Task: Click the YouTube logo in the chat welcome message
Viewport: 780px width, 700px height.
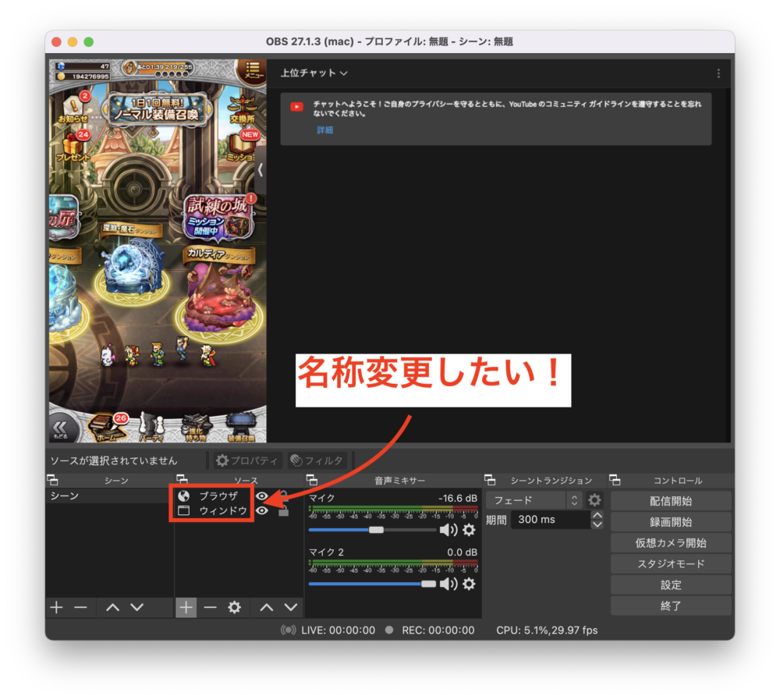Action: [x=297, y=107]
